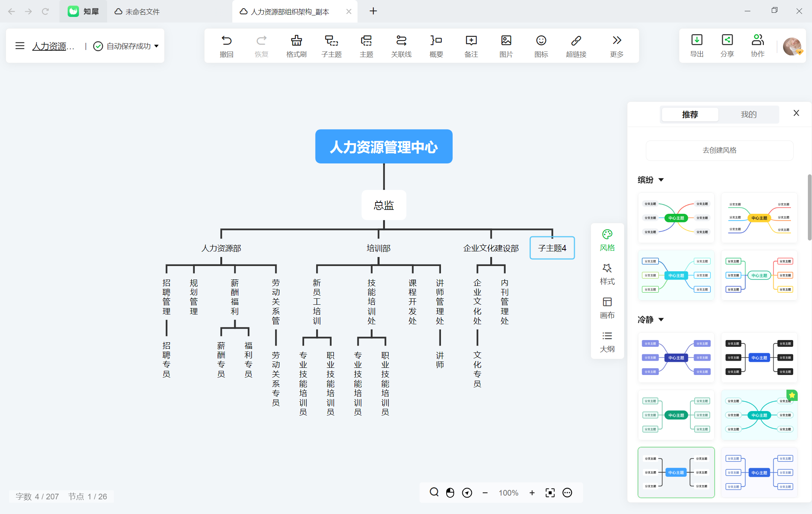The height and width of the screenshot is (514, 812).
Task: Collapse the 冷静 style category
Action: (x=661, y=320)
